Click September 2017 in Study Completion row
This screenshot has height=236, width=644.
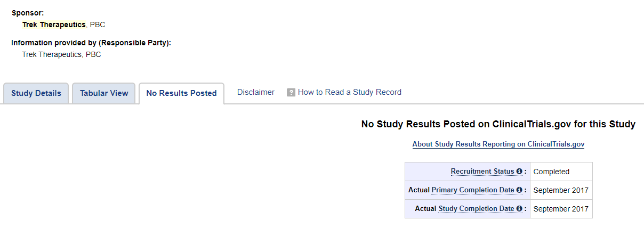pos(561,209)
